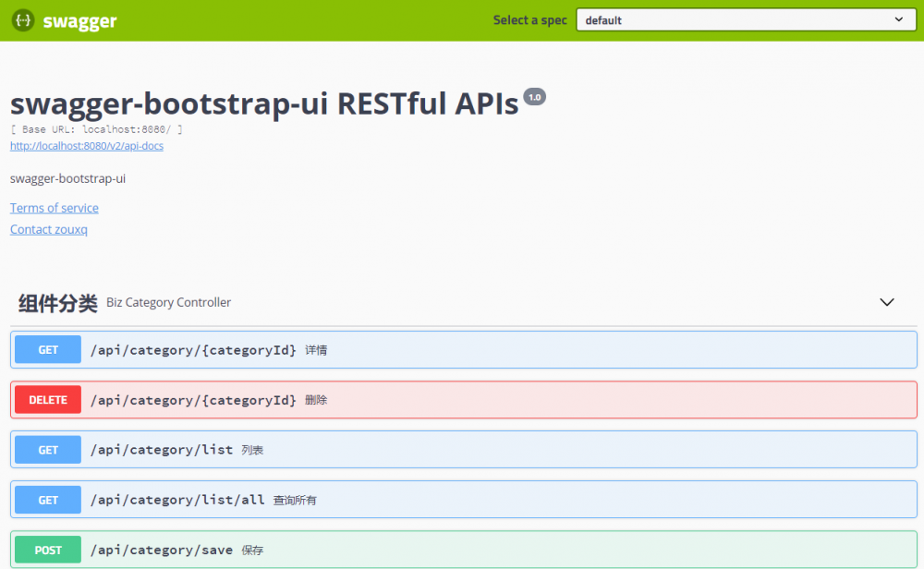The width and height of the screenshot is (924, 569).
Task: Click GET badge for 详情 endpoint
Action: point(48,350)
